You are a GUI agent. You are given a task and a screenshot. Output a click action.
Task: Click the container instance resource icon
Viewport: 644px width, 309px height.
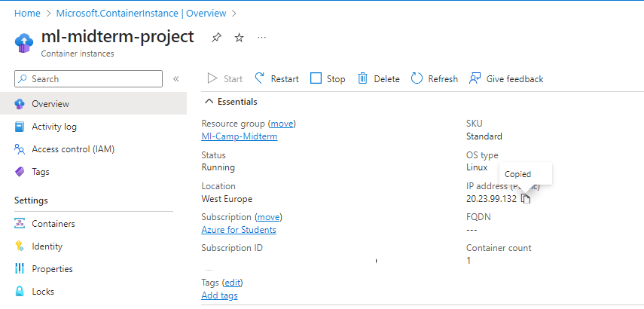(x=24, y=43)
